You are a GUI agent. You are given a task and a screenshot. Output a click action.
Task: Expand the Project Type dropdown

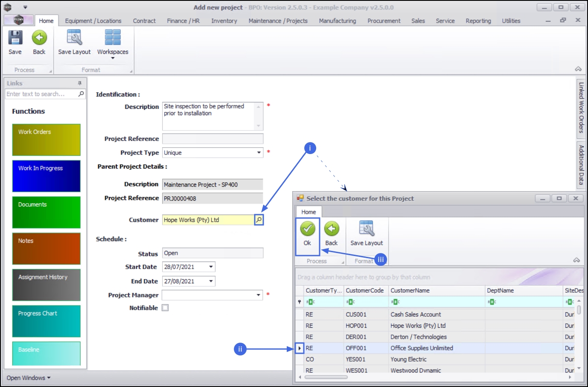pos(259,153)
